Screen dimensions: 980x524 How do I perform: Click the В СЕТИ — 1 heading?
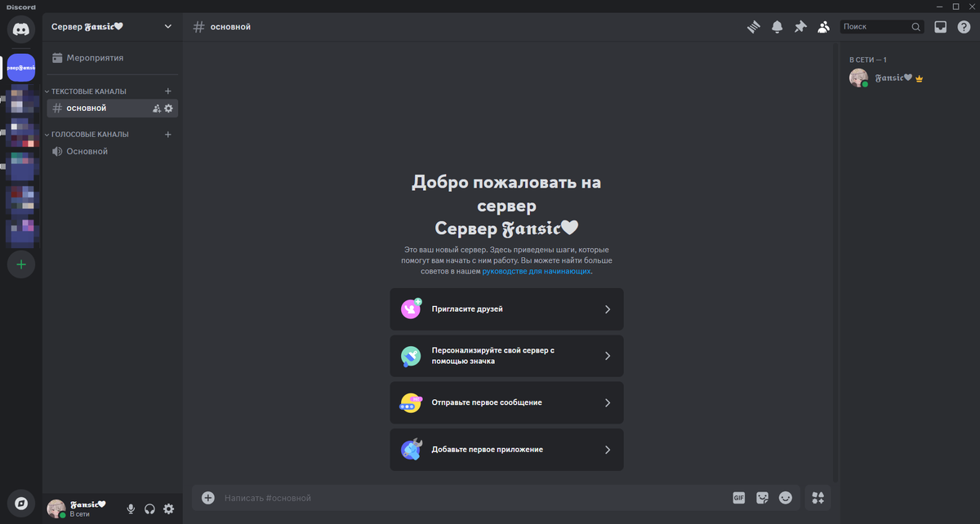point(867,60)
